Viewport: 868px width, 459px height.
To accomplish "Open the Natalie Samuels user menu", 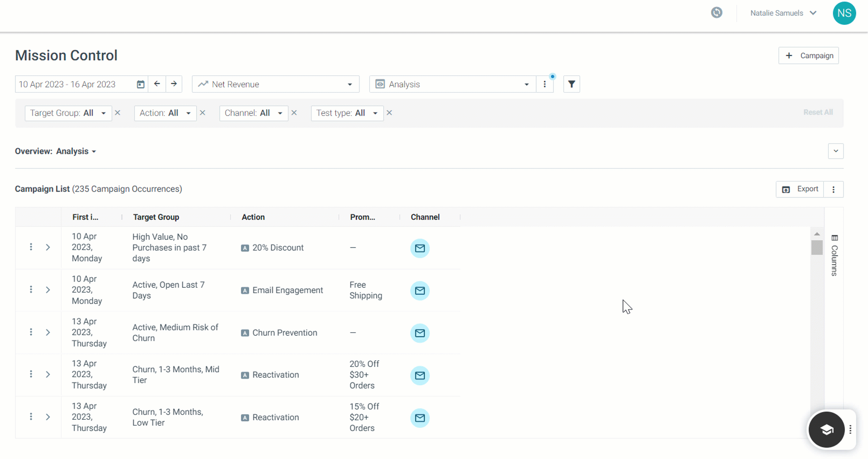I will 783,13.
